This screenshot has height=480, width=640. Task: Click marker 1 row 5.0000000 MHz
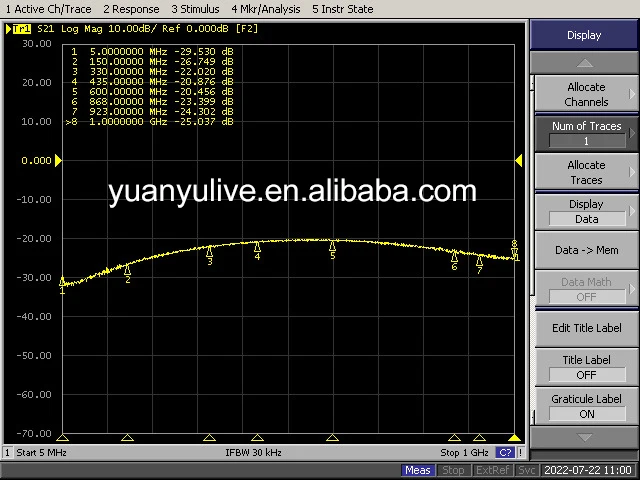[152, 52]
